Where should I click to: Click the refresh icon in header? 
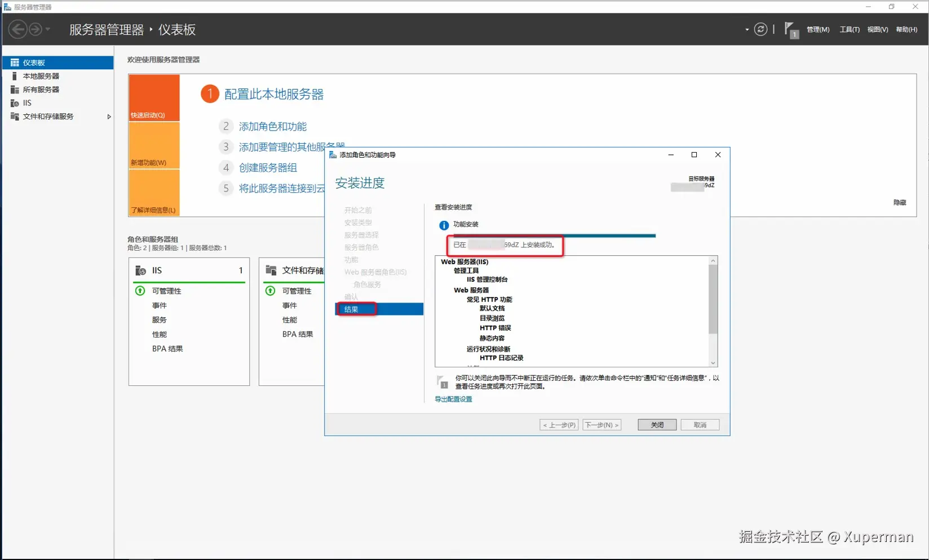760,29
